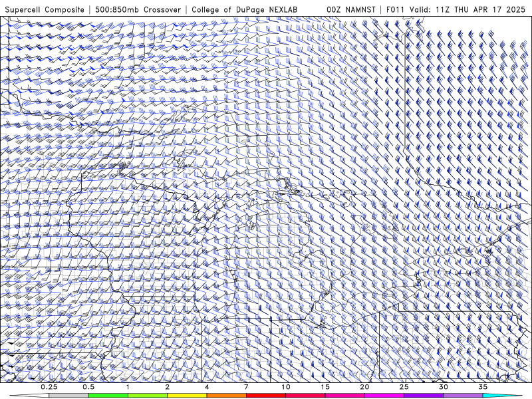This screenshot has height=399, width=532.
Task: Click the '20' legend value
Action: pos(364,387)
